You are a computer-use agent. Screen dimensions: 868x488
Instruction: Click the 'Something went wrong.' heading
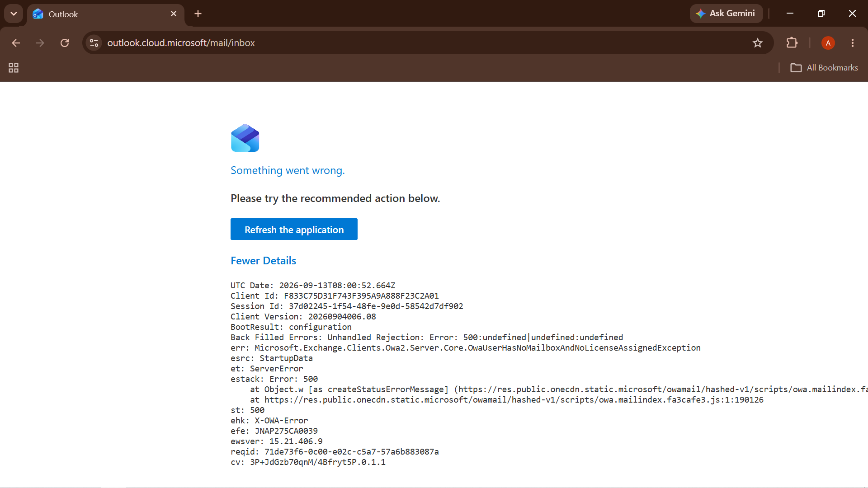click(x=288, y=170)
